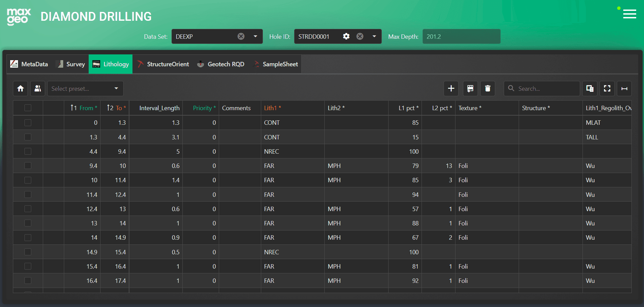Tick the header select-all checkbox
The image size is (644, 307).
point(28,108)
